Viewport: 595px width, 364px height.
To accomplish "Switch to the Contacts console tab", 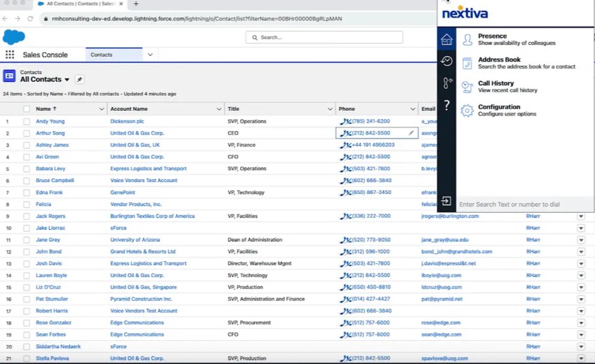I will tap(114, 55).
